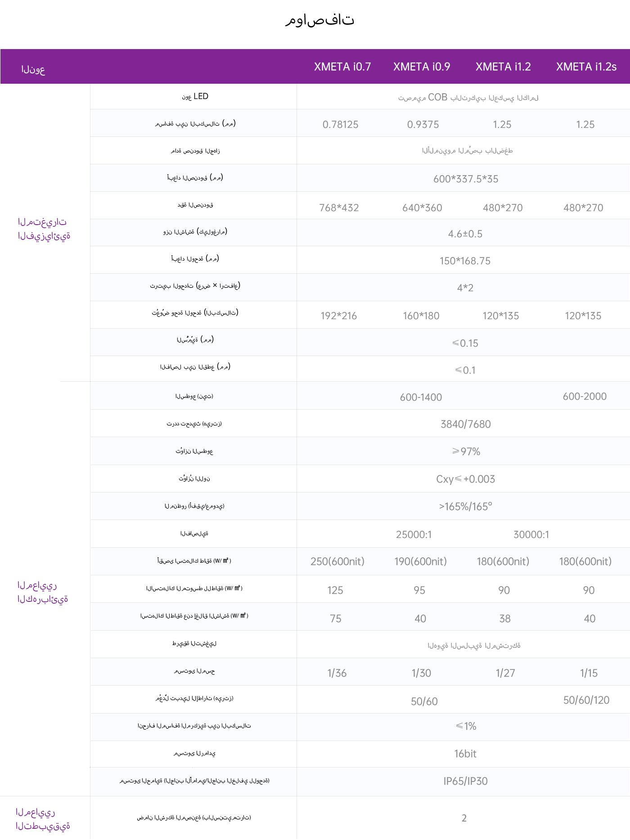Click the 250(600nit) max power value
Screen dimensions: 630x840
coord(337,561)
